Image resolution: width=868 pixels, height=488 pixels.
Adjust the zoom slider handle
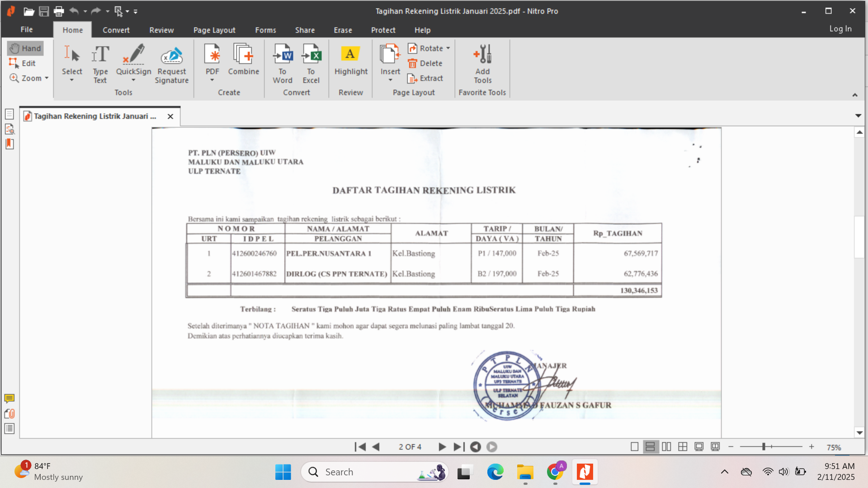click(764, 447)
